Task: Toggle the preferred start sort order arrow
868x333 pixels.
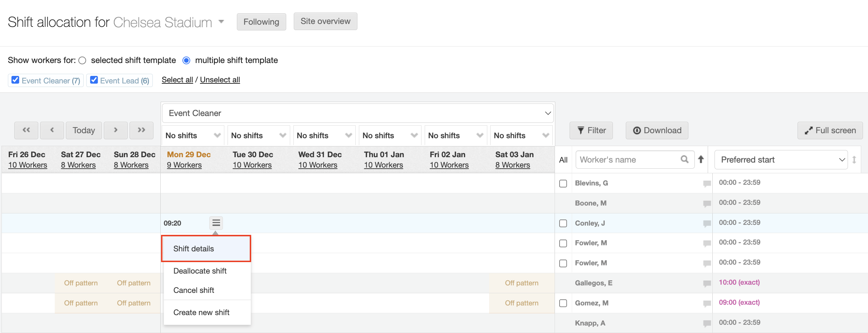Action: click(x=854, y=160)
